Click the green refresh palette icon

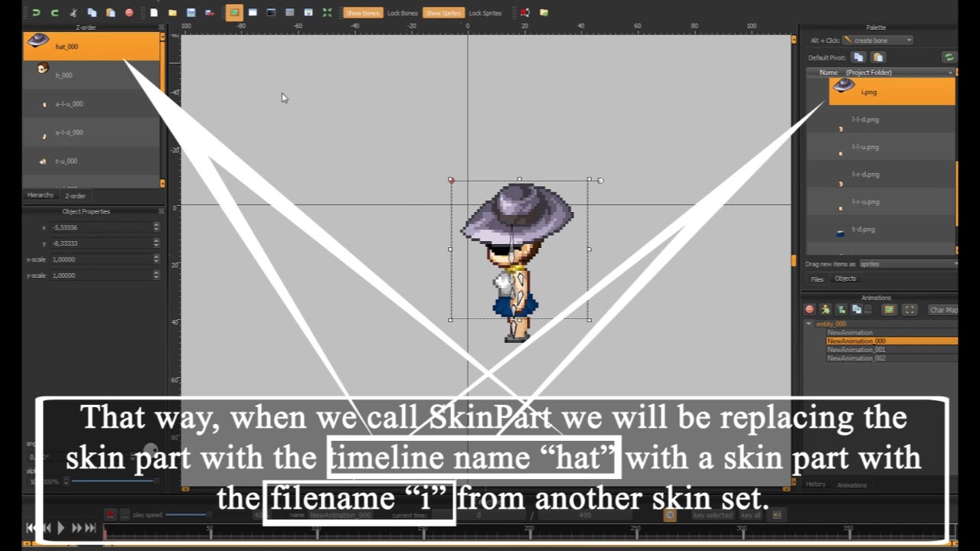tap(949, 57)
